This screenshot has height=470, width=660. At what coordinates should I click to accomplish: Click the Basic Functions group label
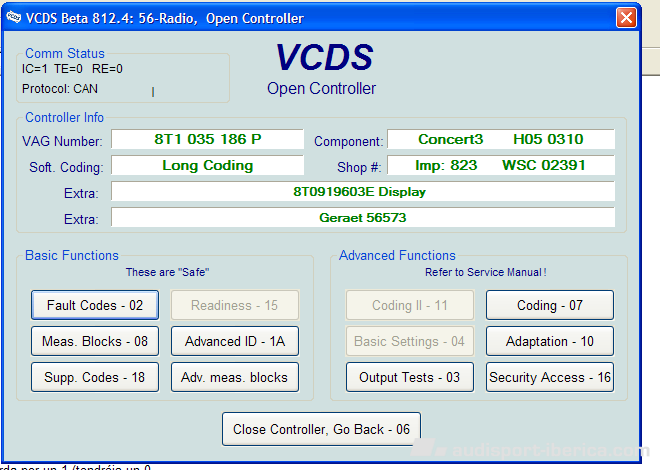point(72,255)
